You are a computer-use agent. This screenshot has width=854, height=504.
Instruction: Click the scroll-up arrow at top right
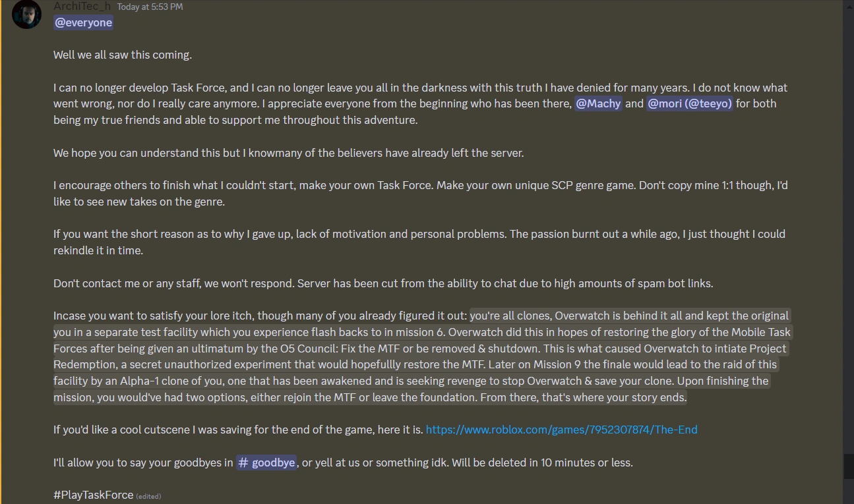[848, 5]
